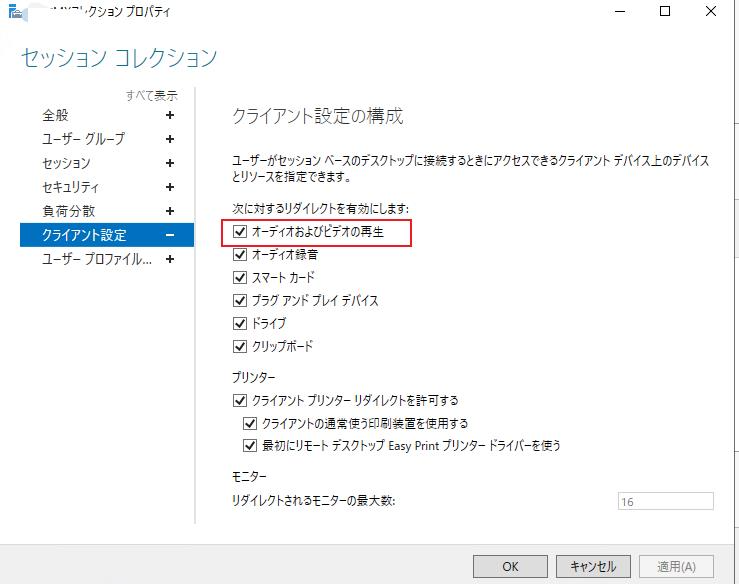This screenshot has height=584, width=739.
Task: Click the モニター section label
Action: pos(249,477)
